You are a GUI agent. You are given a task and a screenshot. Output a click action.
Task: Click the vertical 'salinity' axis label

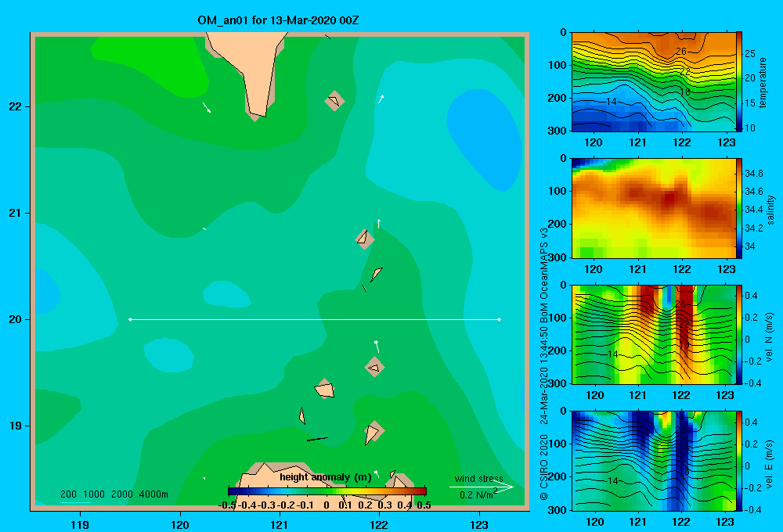770,210
